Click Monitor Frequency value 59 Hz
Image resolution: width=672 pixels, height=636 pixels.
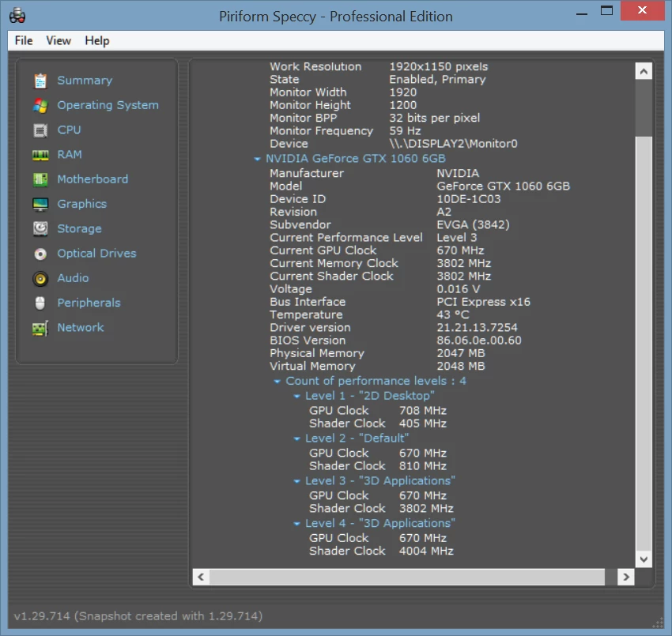click(x=405, y=131)
